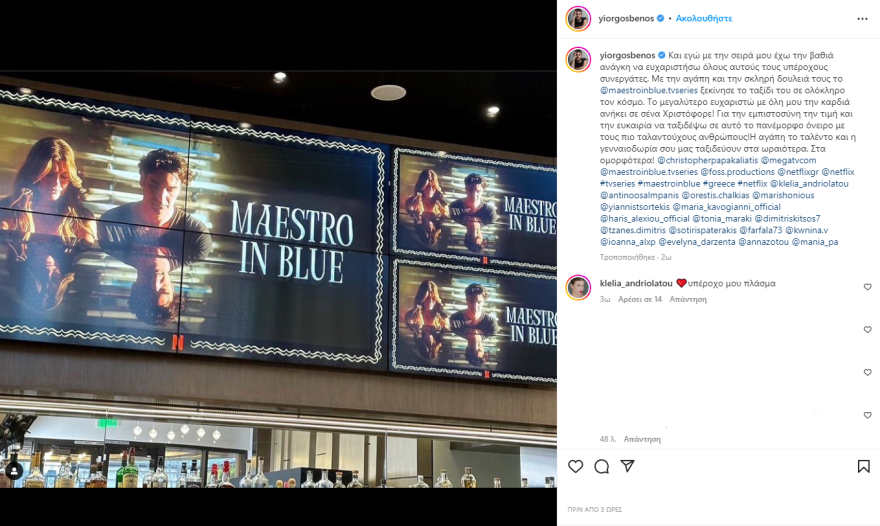Click the tagged people icon on photo
The width and height of the screenshot is (880, 526).
coord(14,470)
